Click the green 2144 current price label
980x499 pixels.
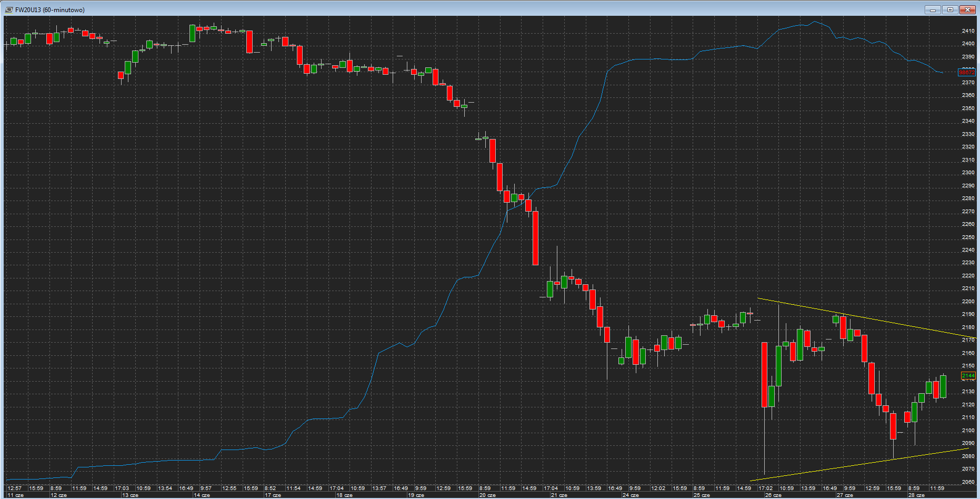(968, 376)
